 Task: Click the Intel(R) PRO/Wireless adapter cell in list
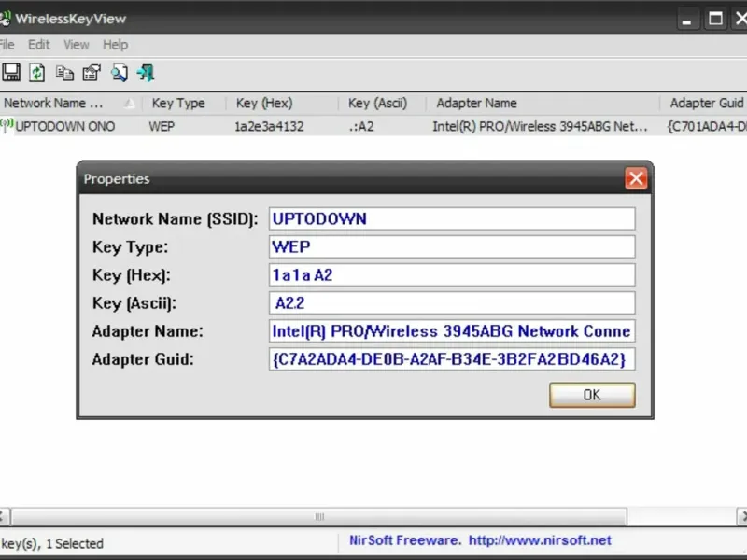click(540, 127)
